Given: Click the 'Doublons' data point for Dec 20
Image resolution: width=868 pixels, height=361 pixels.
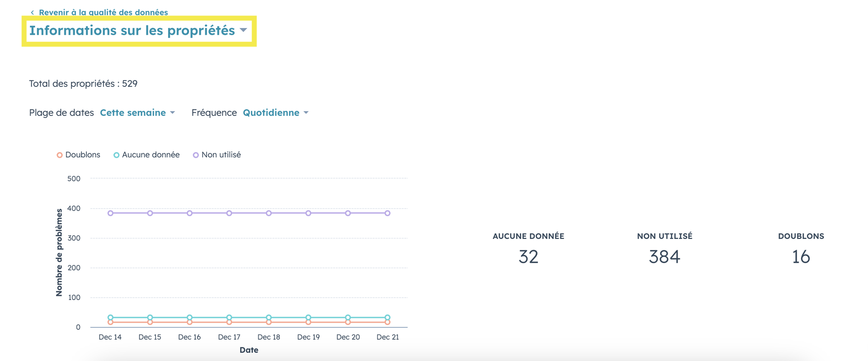Looking at the screenshot, I should pos(348,322).
